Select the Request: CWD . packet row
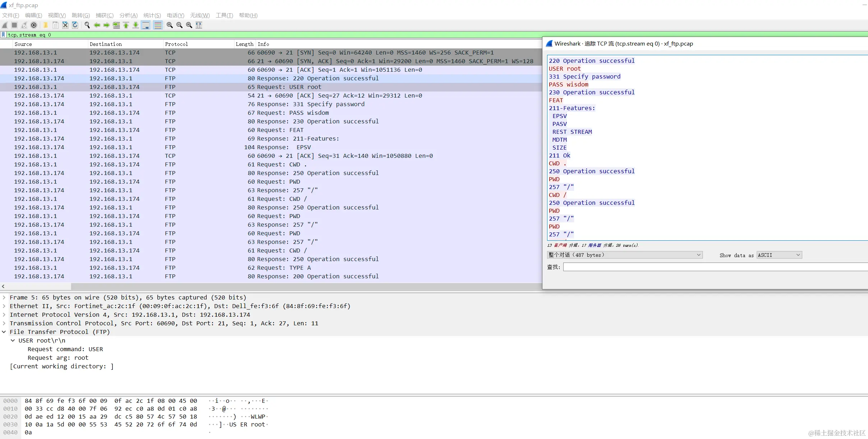The height and width of the screenshot is (439, 868). click(271, 164)
